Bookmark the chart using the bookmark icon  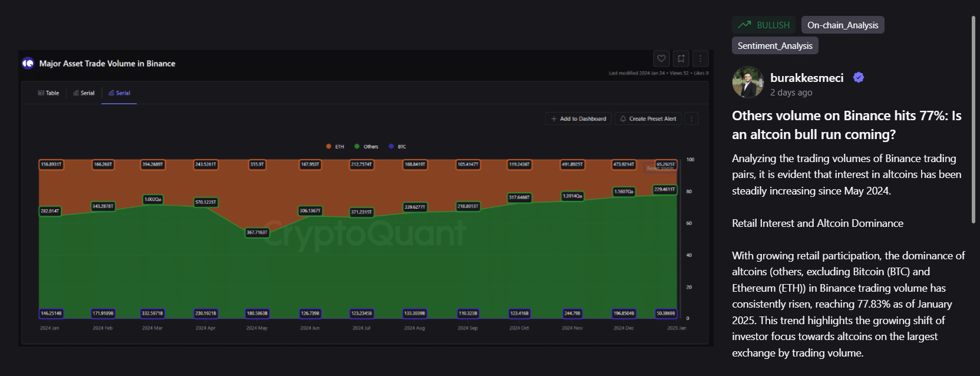tap(681, 58)
